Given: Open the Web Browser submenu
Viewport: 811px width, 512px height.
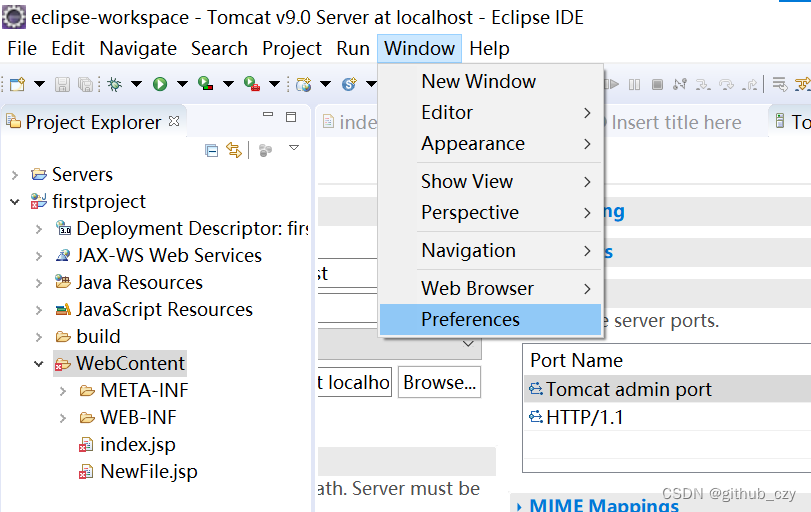Looking at the screenshot, I should pos(490,289).
